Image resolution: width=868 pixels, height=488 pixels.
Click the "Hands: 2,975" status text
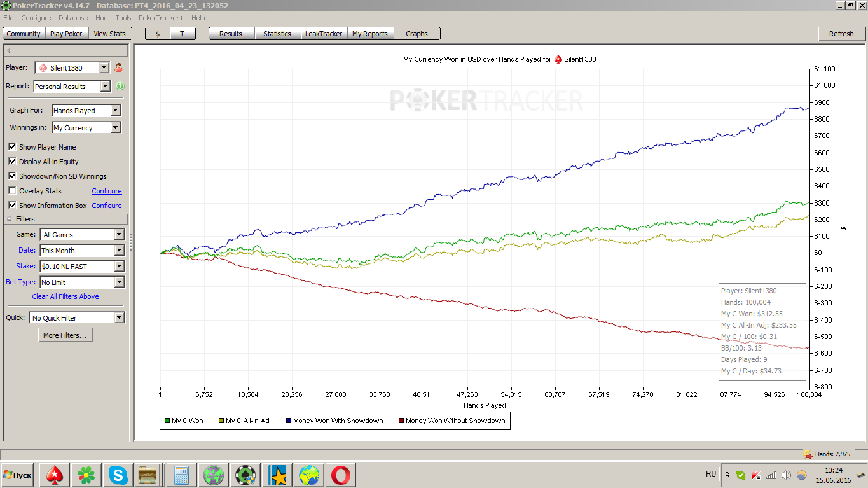pyautogui.click(x=832, y=454)
